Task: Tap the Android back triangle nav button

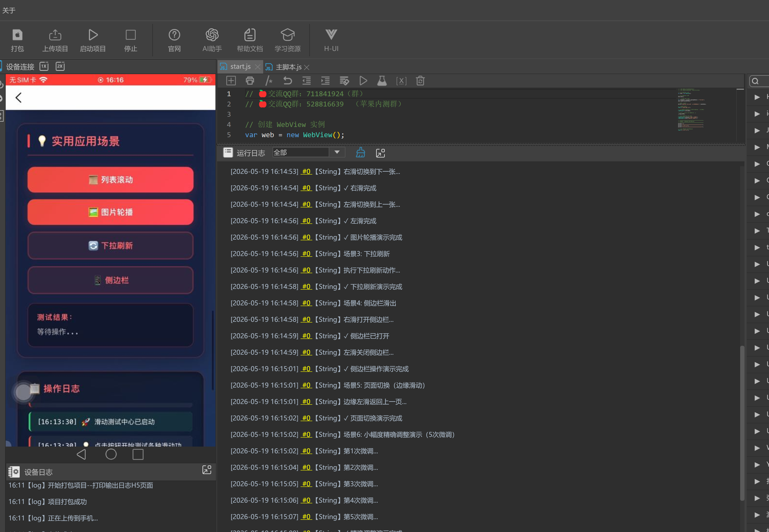Action: point(81,454)
